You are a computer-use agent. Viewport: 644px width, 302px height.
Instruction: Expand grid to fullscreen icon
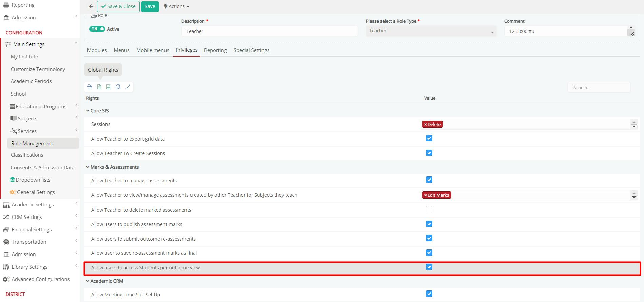(128, 87)
